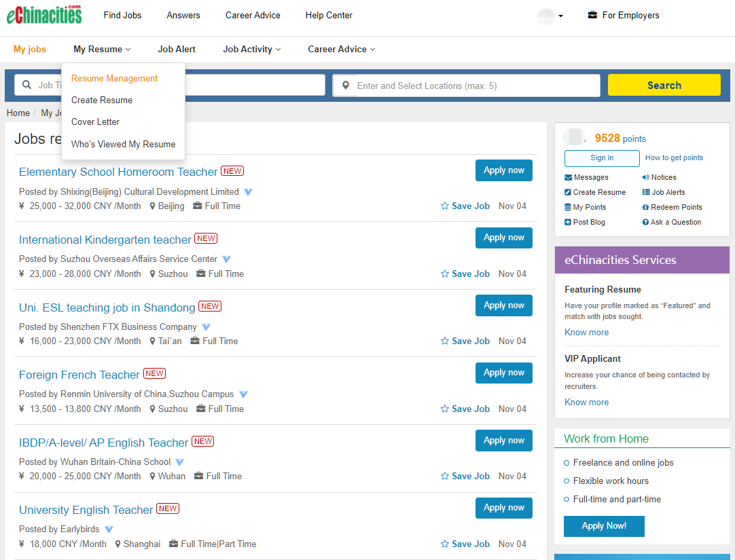
Task: Click the Messages envelope icon
Action: pos(568,177)
